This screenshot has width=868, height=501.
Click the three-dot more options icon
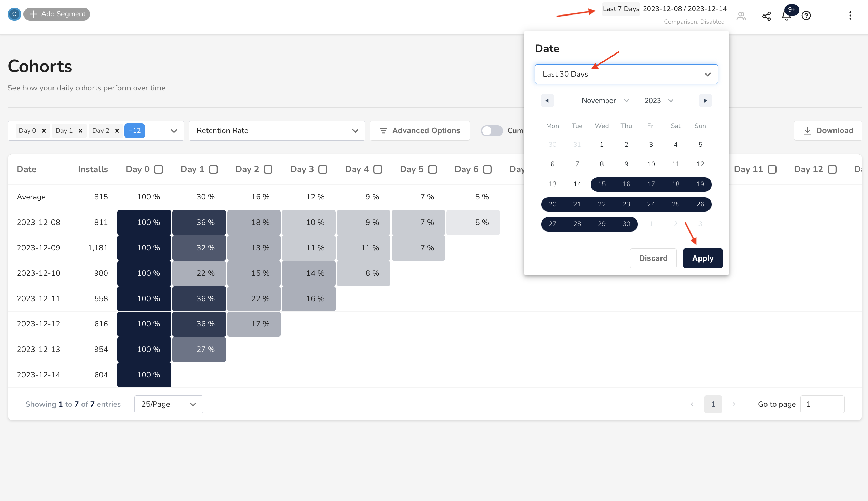pos(850,16)
